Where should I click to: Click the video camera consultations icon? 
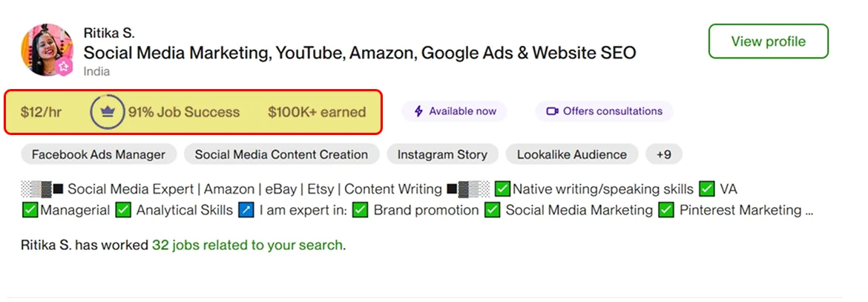click(552, 111)
